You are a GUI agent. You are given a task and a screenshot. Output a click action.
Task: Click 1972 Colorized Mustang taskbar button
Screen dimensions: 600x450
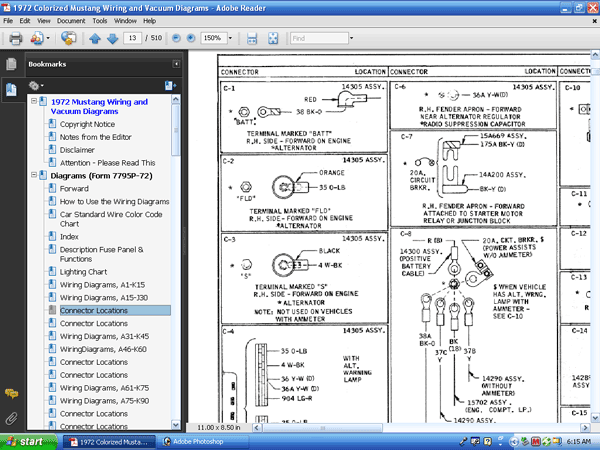tap(109, 442)
